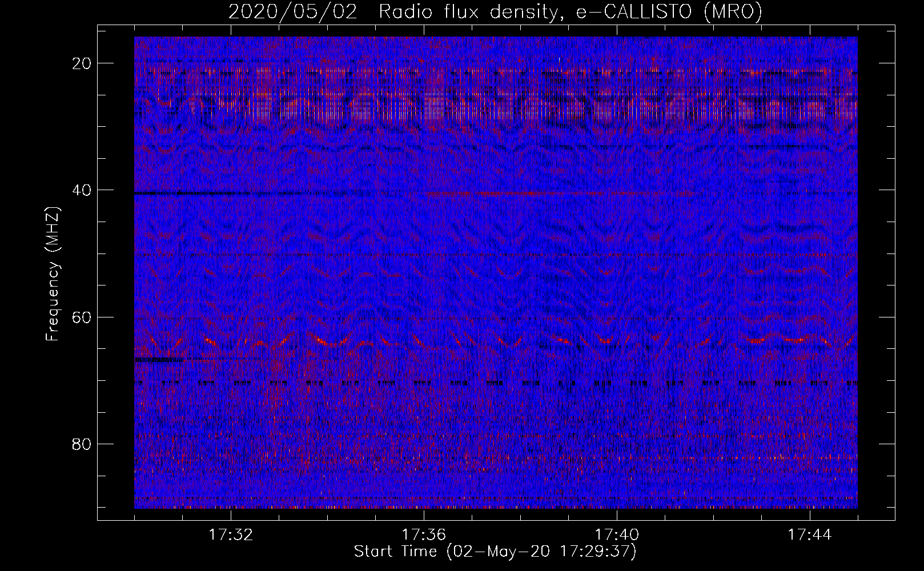This screenshot has height=571, width=924.
Task: Click the '20' frequency tick label
Action: coord(82,63)
